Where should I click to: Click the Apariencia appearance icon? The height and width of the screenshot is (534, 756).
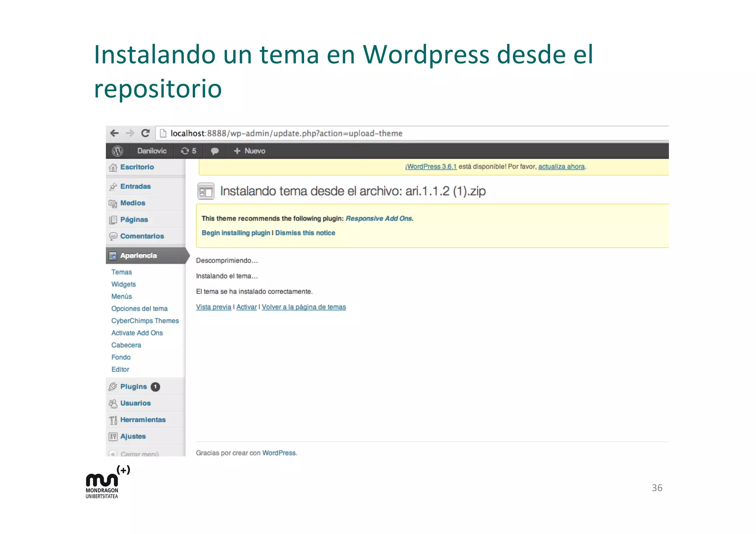coord(113,256)
